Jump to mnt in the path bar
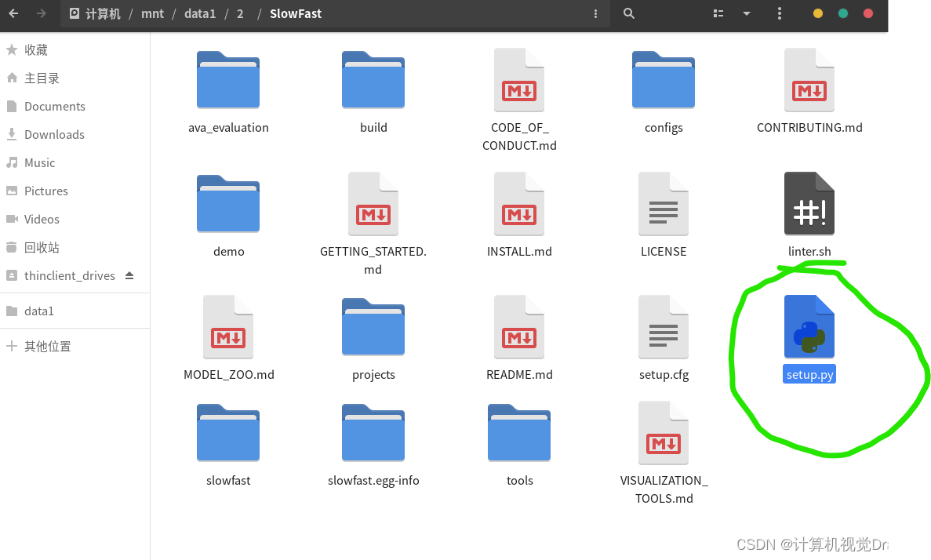931x560 pixels. pyautogui.click(x=152, y=13)
